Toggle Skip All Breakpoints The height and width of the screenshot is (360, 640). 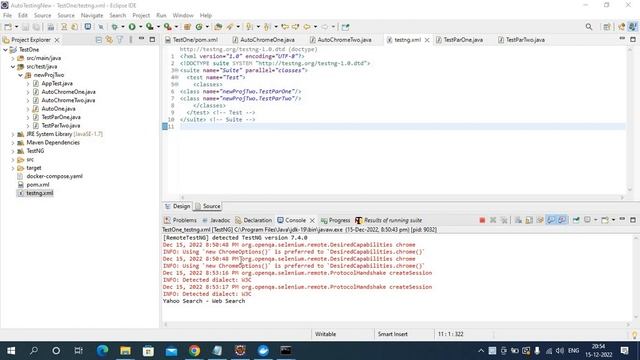[x=101, y=27]
